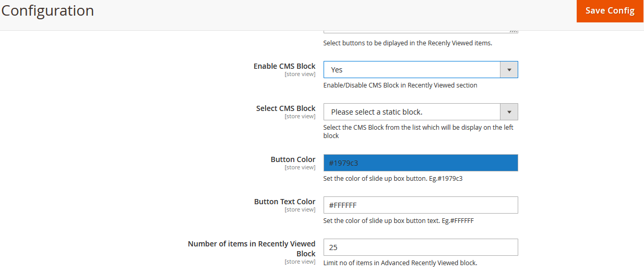Click the store view scope under Enable CMS Block
Image resolution: width=644 pixels, height=273 pixels.
point(300,74)
